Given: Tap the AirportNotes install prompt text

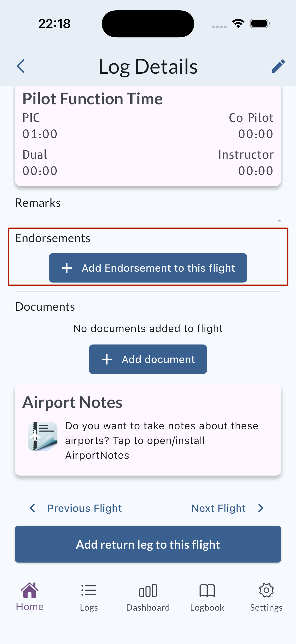Looking at the screenshot, I should click(x=161, y=440).
